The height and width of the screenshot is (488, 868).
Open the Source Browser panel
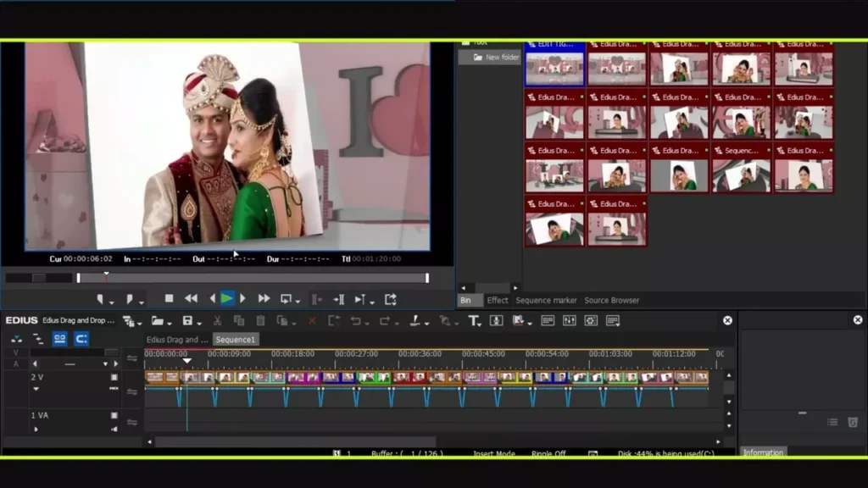[612, 300]
